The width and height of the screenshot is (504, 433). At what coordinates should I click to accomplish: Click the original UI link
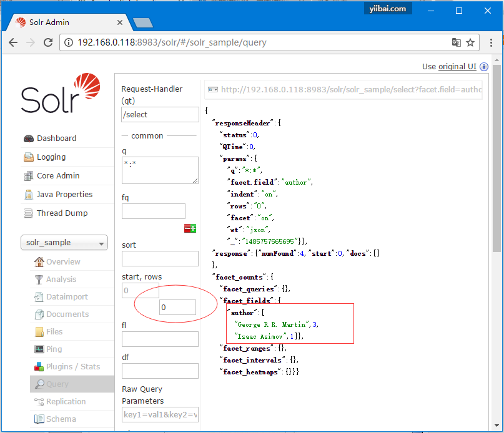tap(457, 67)
